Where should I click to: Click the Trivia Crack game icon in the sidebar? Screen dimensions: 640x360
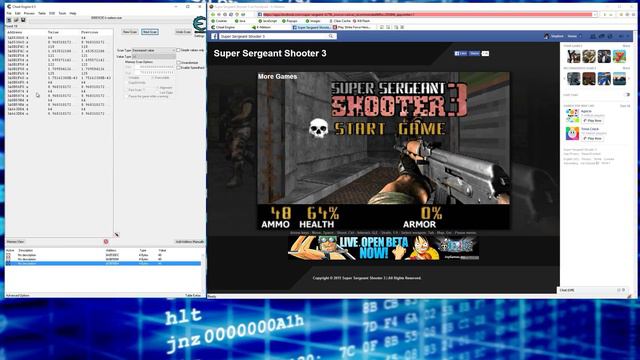tap(572, 133)
